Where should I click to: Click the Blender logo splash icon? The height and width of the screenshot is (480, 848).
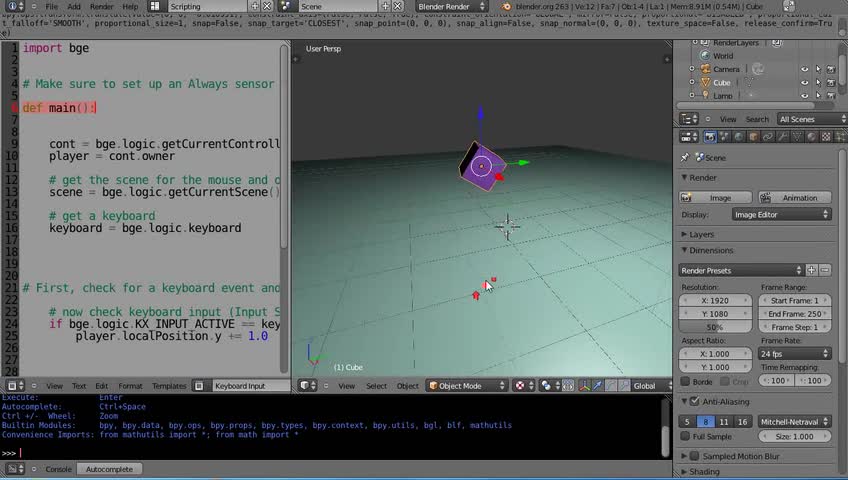pos(506,6)
